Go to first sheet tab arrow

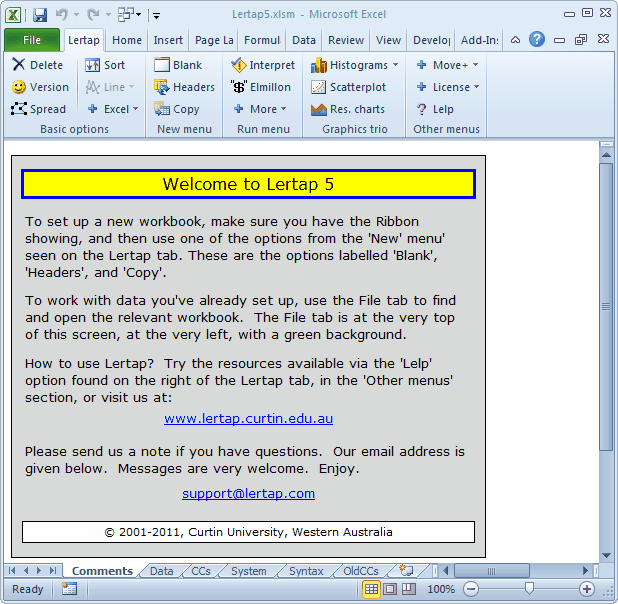pyautogui.click(x=12, y=570)
